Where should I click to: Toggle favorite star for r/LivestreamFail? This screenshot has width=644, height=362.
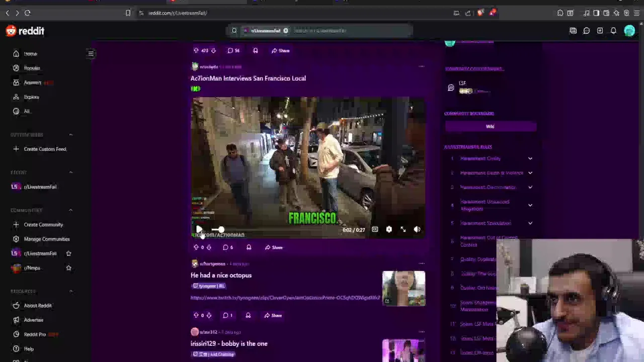tap(69, 253)
